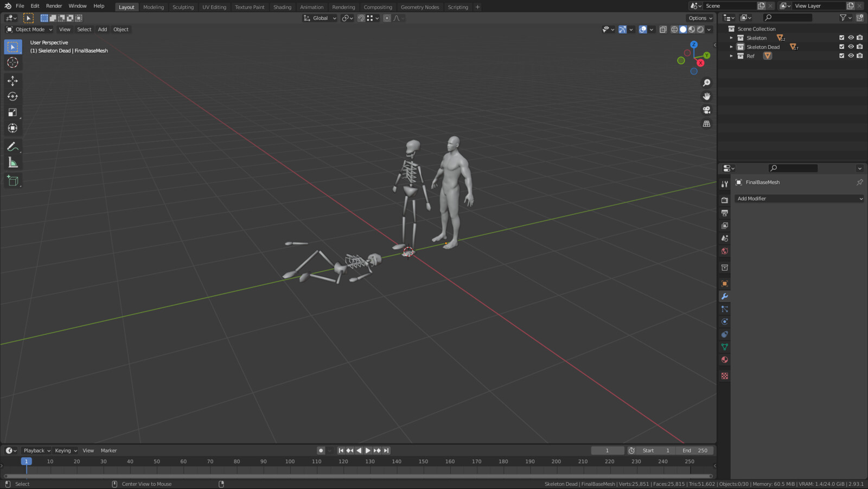Select the Measure tool
868x489 pixels.
(x=13, y=163)
